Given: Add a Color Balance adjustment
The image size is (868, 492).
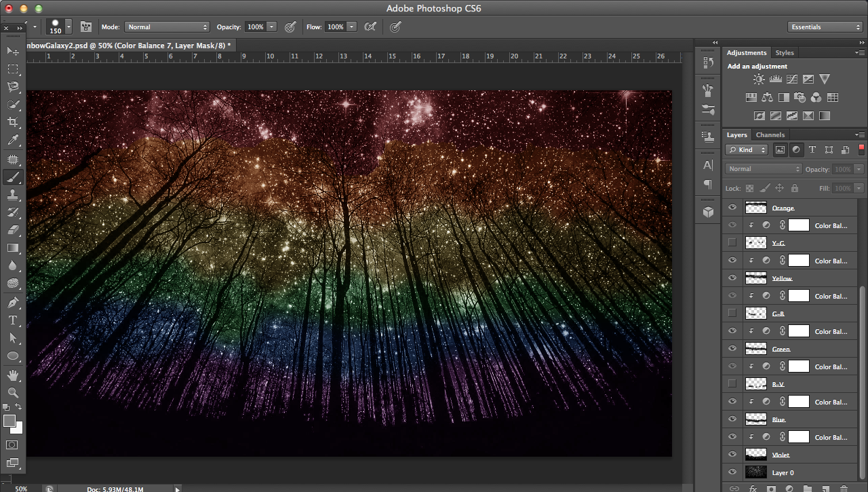Looking at the screenshot, I should pos(768,98).
